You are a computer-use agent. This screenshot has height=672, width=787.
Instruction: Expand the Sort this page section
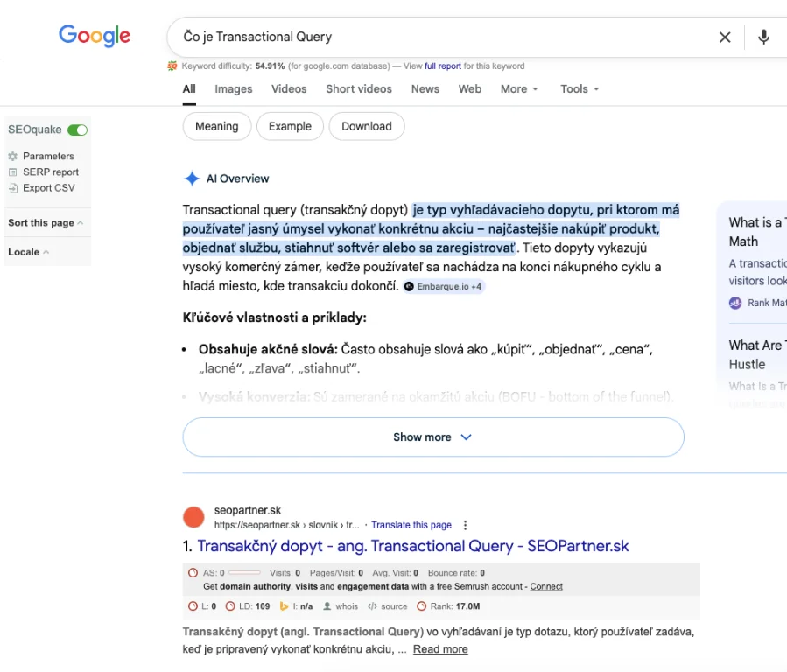(x=46, y=223)
